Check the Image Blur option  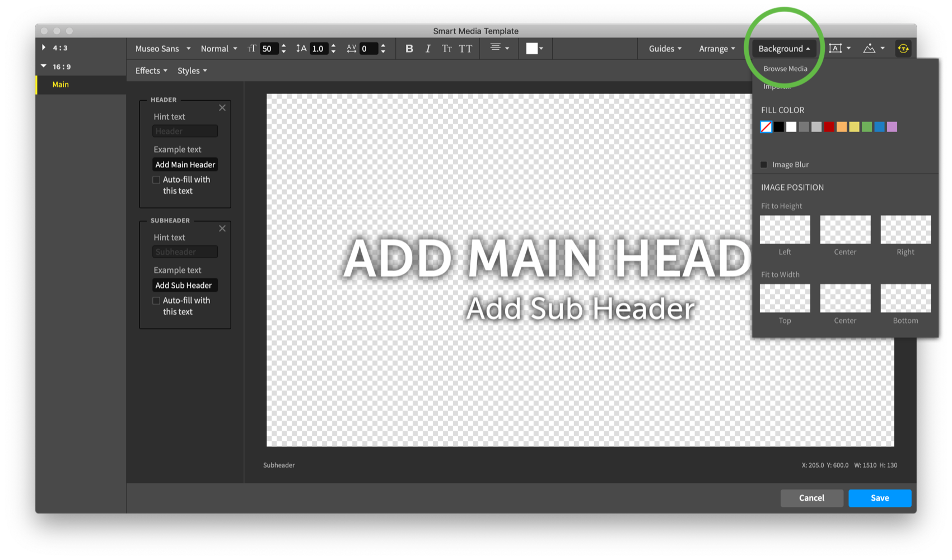click(x=764, y=165)
